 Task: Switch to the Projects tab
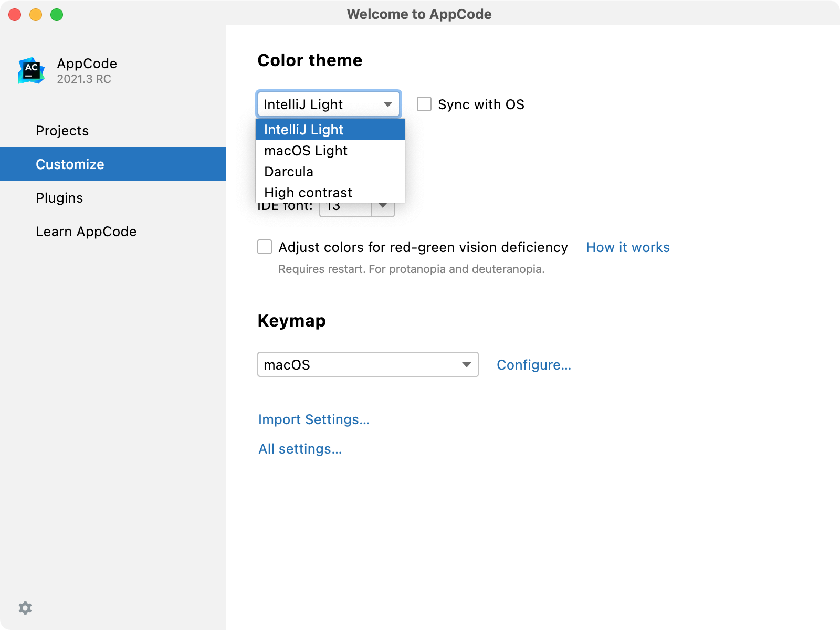click(62, 131)
